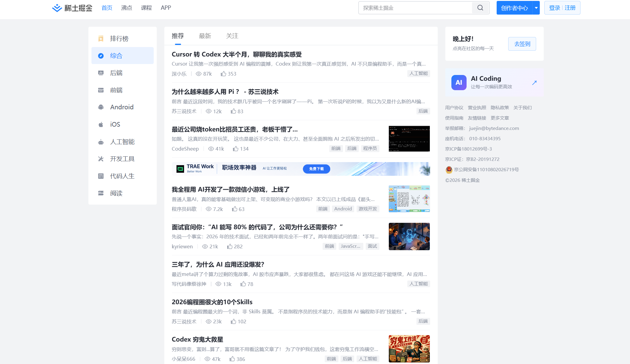Click the 京公网安备 police badge icon
The width and height of the screenshot is (630, 364).
[449, 170]
